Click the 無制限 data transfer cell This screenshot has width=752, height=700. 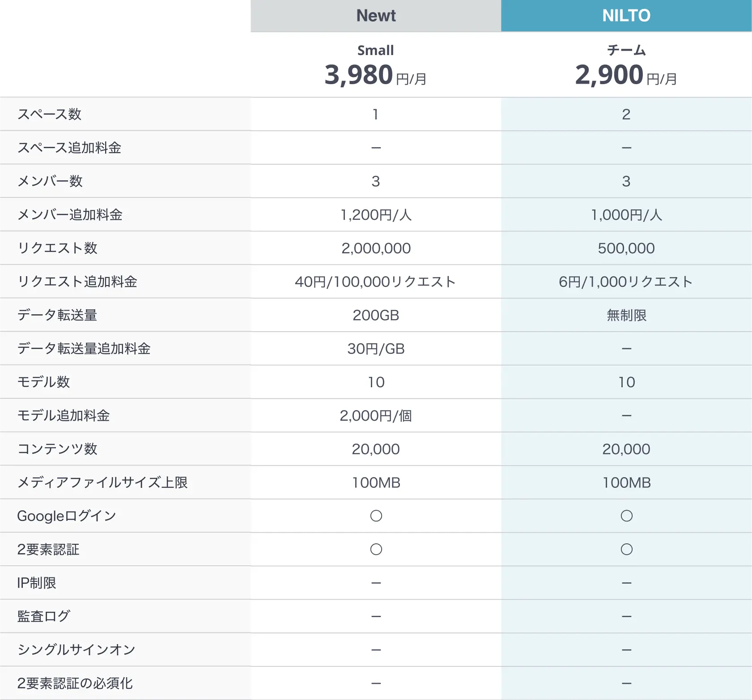626,315
